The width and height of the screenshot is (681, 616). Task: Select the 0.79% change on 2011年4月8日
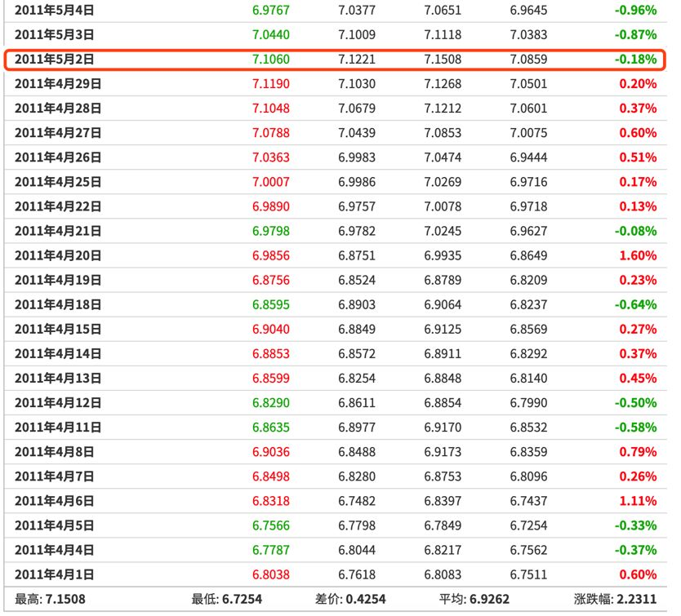tap(638, 452)
